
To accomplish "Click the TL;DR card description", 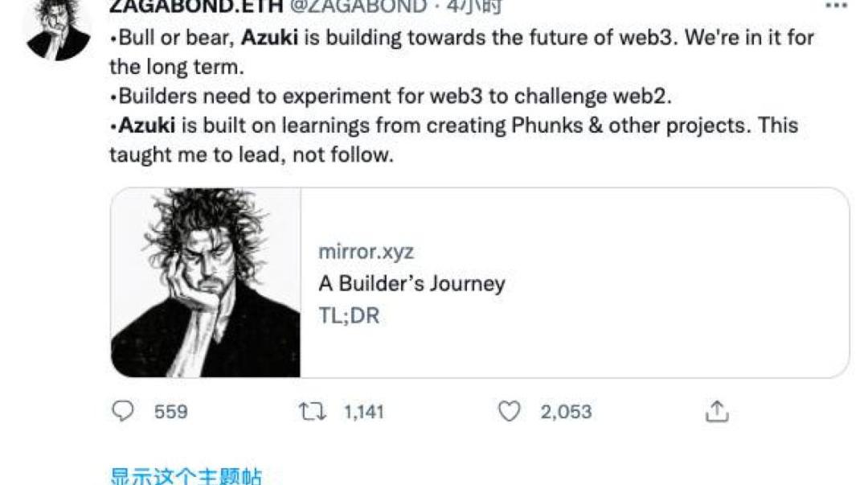I will pos(349,315).
